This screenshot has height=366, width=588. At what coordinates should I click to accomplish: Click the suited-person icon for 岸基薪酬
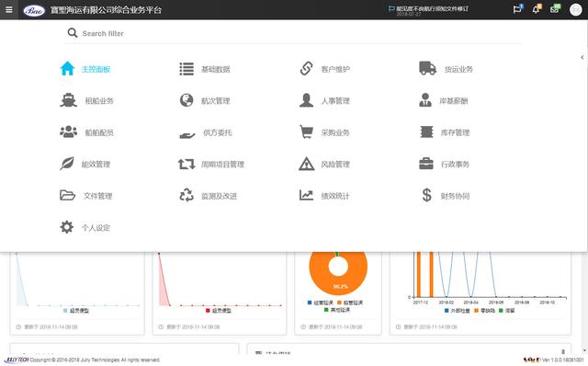click(x=425, y=100)
